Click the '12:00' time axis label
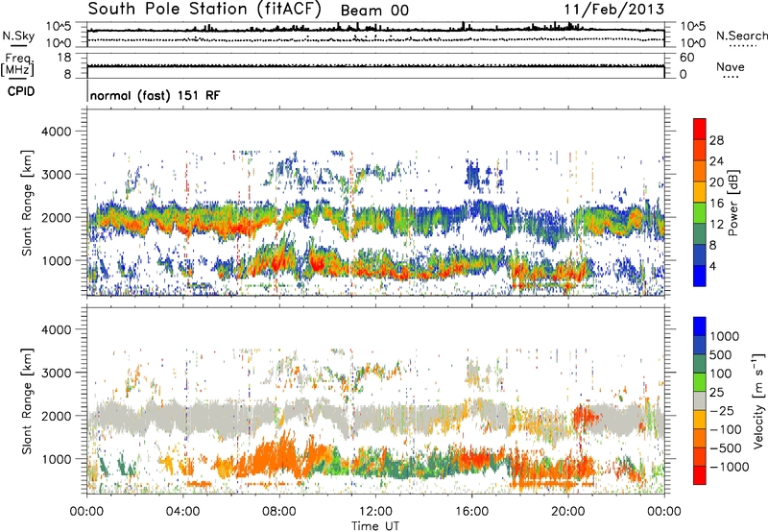 pos(375,512)
